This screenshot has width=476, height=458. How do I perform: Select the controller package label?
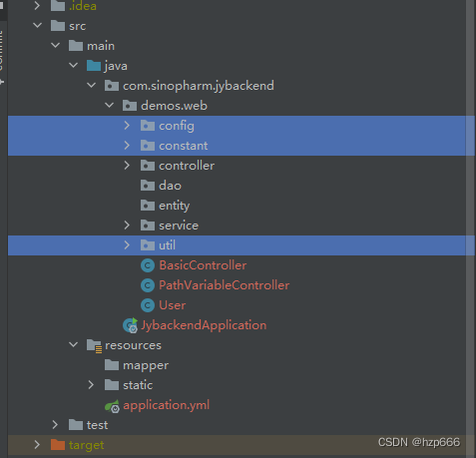(x=187, y=166)
